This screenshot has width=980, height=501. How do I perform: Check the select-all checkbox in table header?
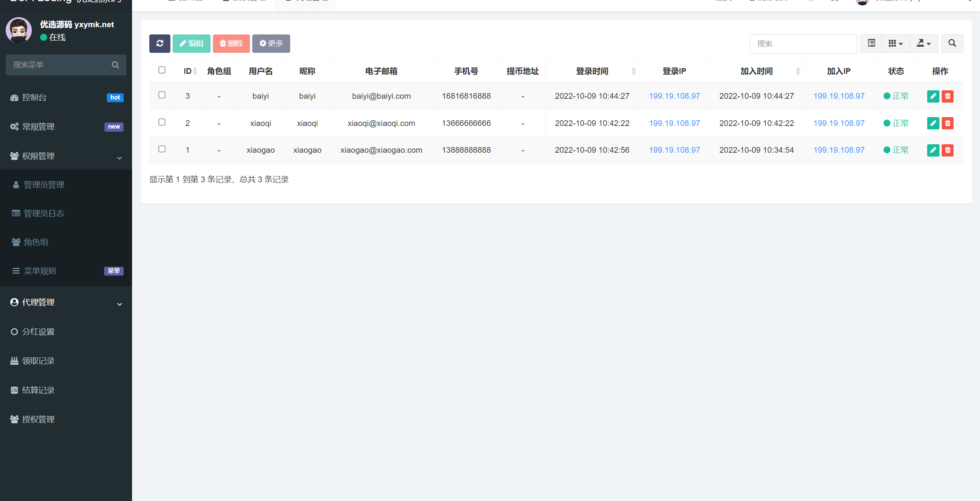pyautogui.click(x=162, y=70)
